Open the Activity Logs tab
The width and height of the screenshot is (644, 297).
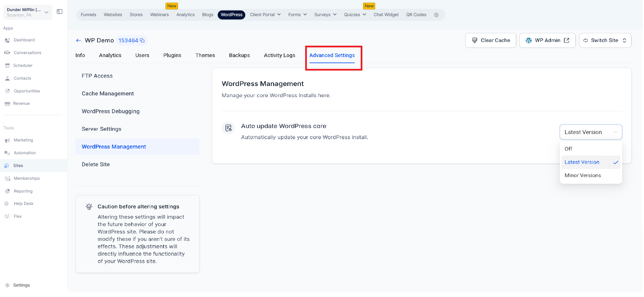point(280,55)
